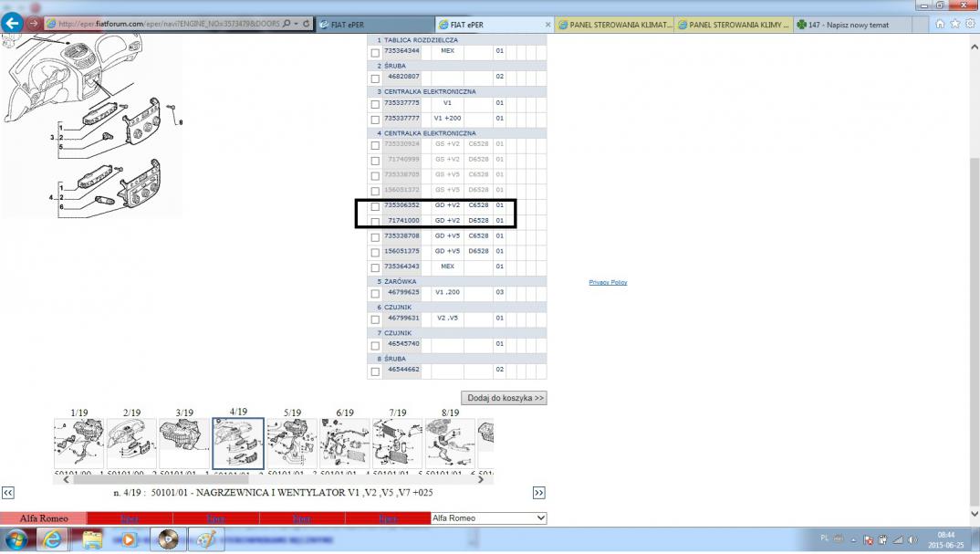This screenshot has height=554, width=980.
Task: Tick checkbox for part 735337775
Action: [375, 104]
